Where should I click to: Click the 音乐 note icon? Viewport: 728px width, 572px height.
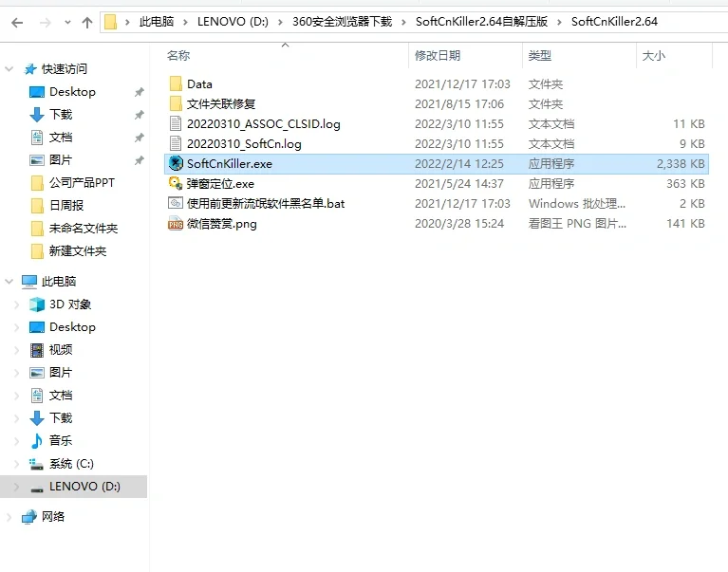[37, 441]
